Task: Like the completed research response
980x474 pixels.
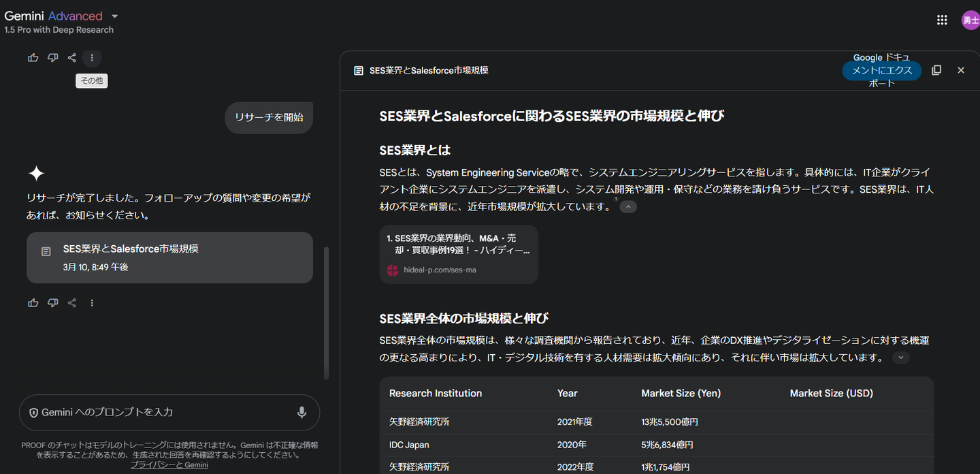Action: tap(33, 302)
